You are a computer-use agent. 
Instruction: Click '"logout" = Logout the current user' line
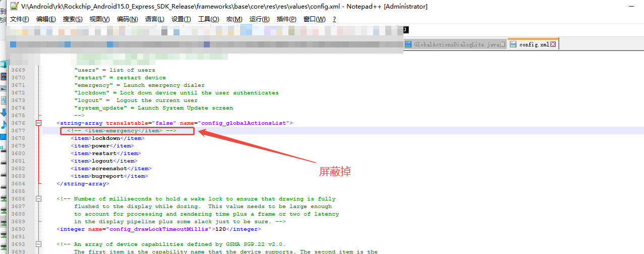(x=136, y=100)
